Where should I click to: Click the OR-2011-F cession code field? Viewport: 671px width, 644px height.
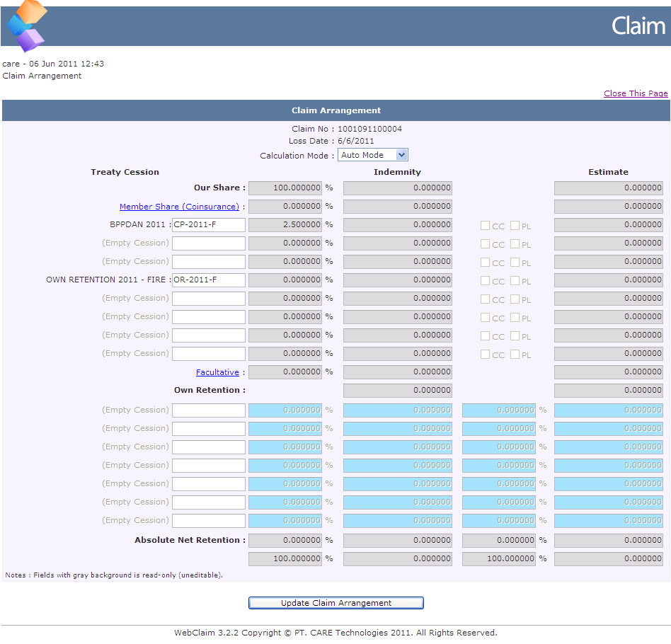[209, 280]
